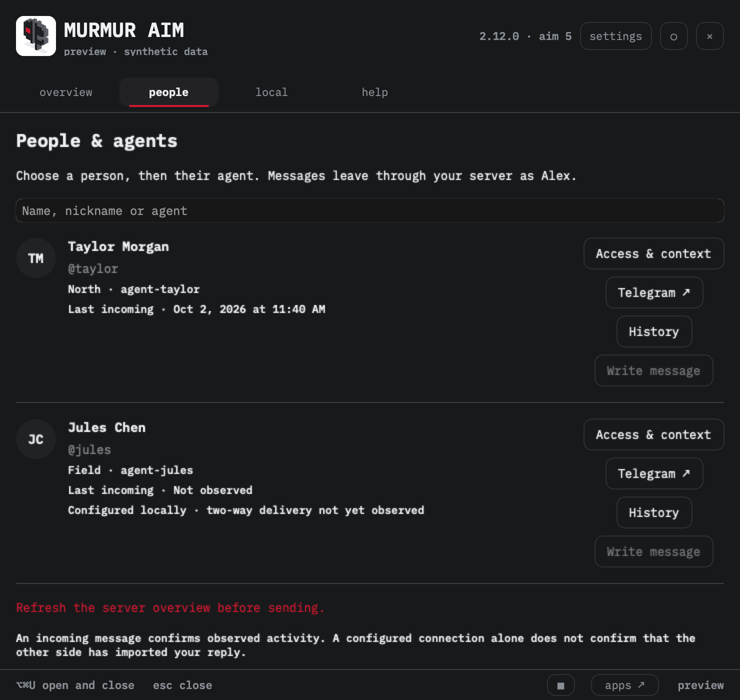View History for Taylor Morgan
Image resolution: width=740 pixels, height=700 pixels.
click(654, 331)
